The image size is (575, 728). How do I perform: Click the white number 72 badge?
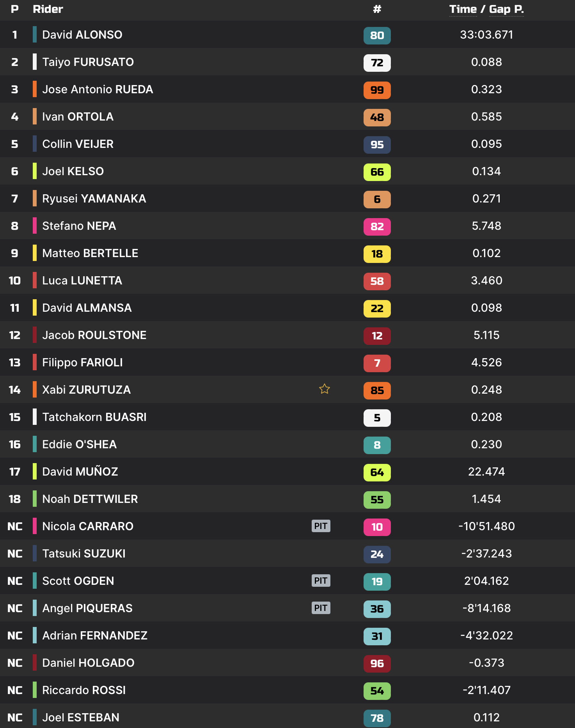point(377,62)
